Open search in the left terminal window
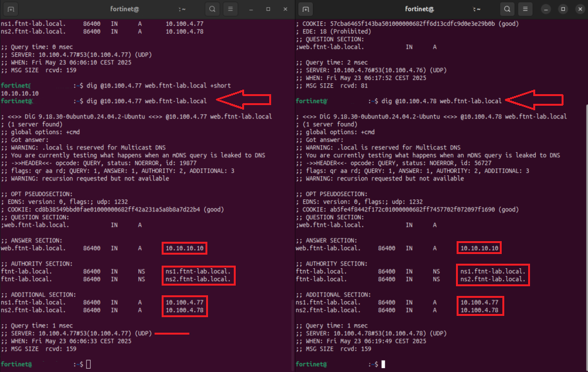Viewport: 588px width, 372px height. (213, 9)
